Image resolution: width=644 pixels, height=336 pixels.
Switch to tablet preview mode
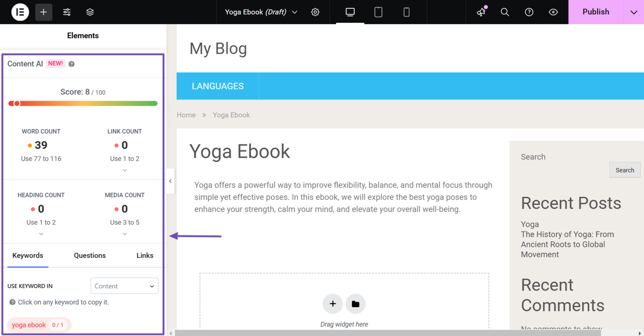point(378,12)
